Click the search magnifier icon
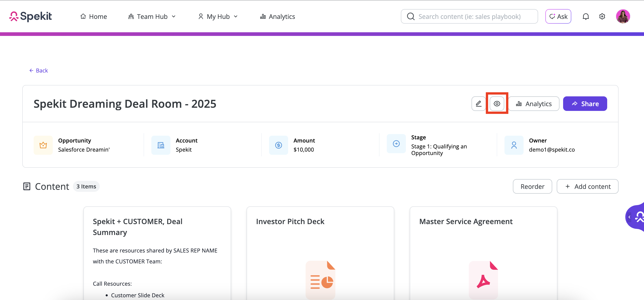The height and width of the screenshot is (300, 644). tap(410, 17)
